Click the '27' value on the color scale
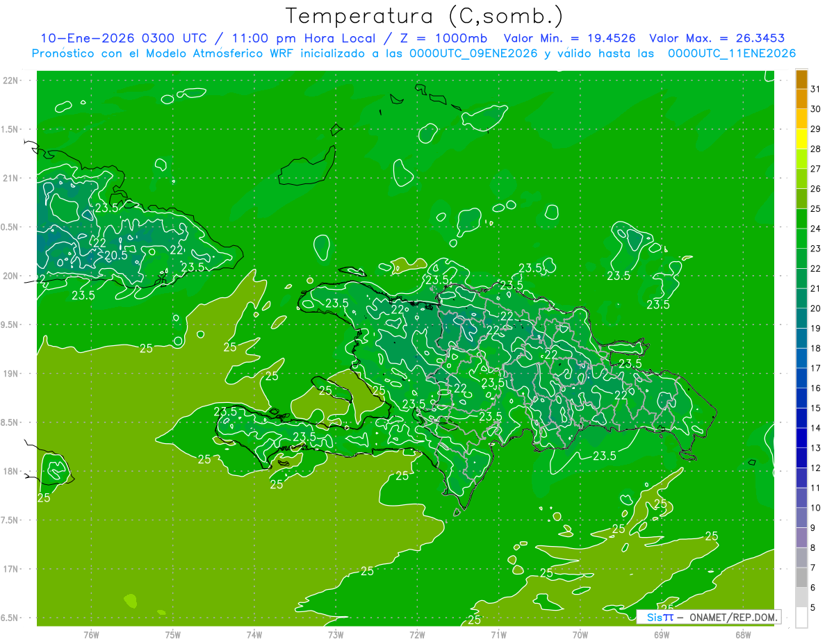This screenshot has height=644, width=834. click(x=816, y=169)
